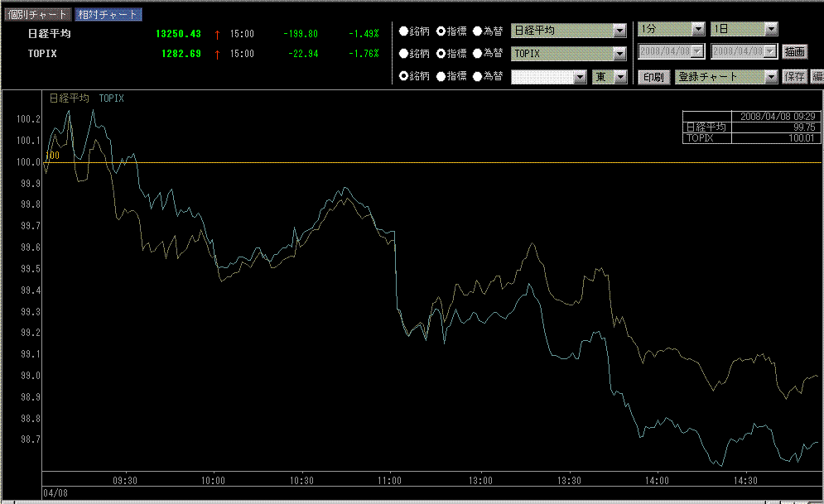Click the red up arrow beside the 日経平均 price
This screenshot has height=504, width=824.
click(x=218, y=34)
